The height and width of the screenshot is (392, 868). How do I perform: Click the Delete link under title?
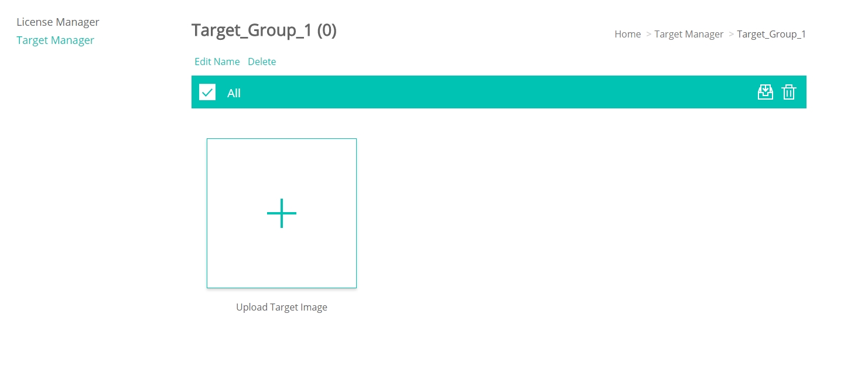(262, 62)
